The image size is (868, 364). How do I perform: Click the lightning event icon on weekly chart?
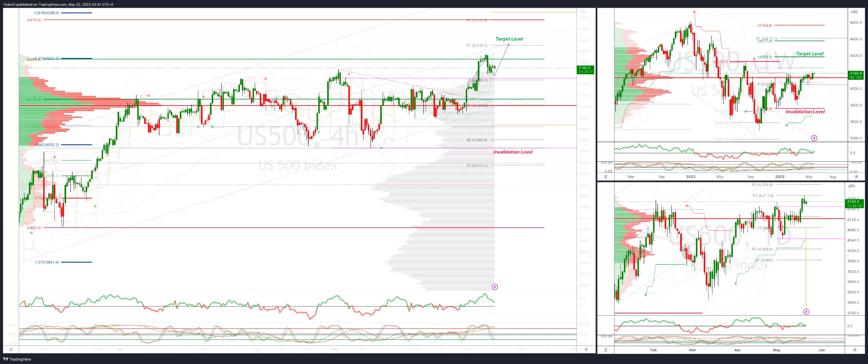[x=814, y=138]
